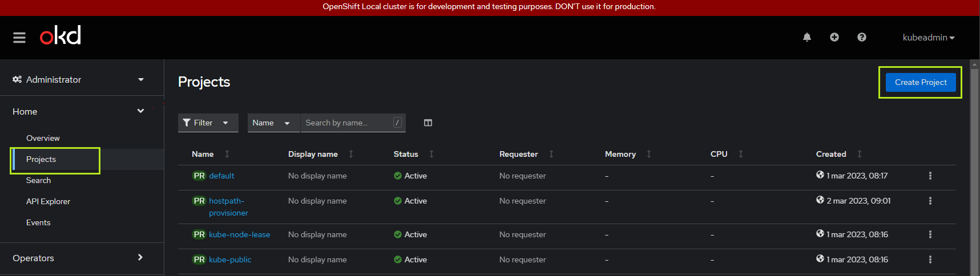Screen dimensions: 980x276
Task: Open kebab menu for kube-node-lease project
Action: click(930, 234)
